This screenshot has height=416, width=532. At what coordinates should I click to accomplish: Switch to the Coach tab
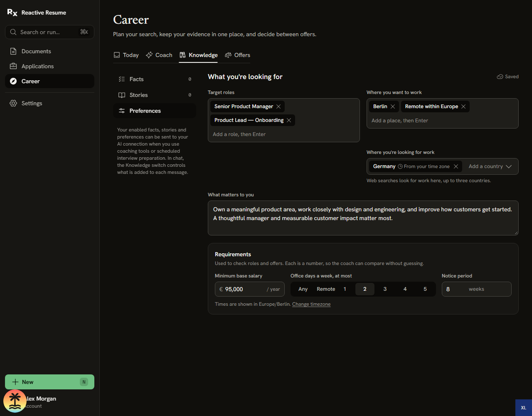(x=159, y=55)
